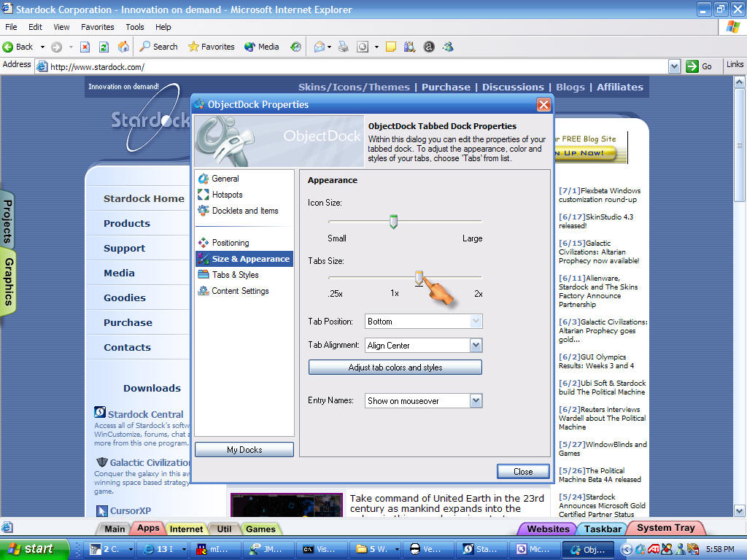Open the Windows start menu
Image resolution: width=747 pixels, height=560 pixels.
(34, 549)
